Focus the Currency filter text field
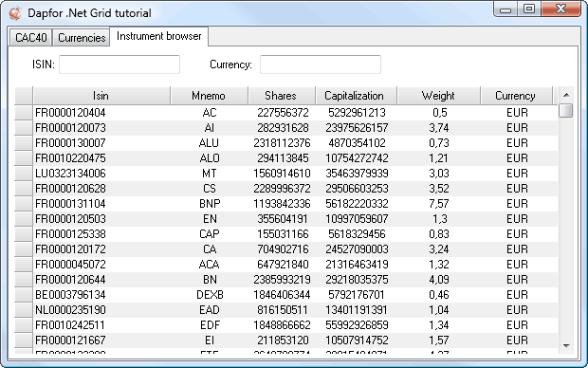The width and height of the screenshot is (588, 368). [321, 64]
